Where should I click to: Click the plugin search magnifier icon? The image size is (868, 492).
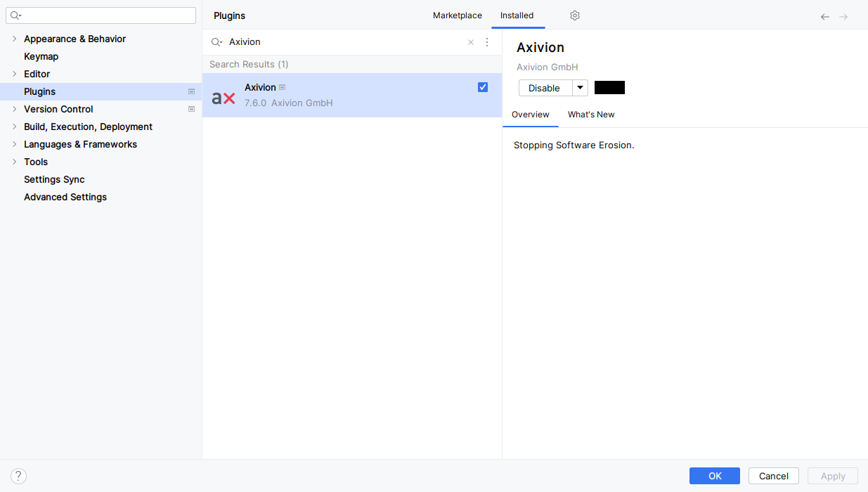(216, 42)
